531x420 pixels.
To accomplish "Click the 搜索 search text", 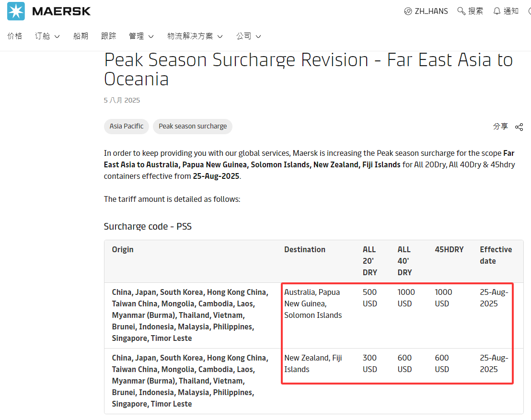I will point(475,11).
